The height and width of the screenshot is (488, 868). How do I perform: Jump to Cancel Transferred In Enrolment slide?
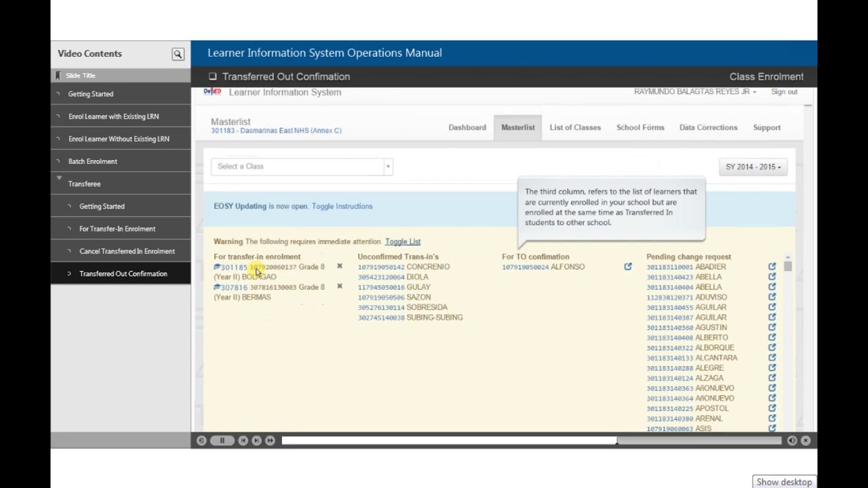tap(127, 251)
